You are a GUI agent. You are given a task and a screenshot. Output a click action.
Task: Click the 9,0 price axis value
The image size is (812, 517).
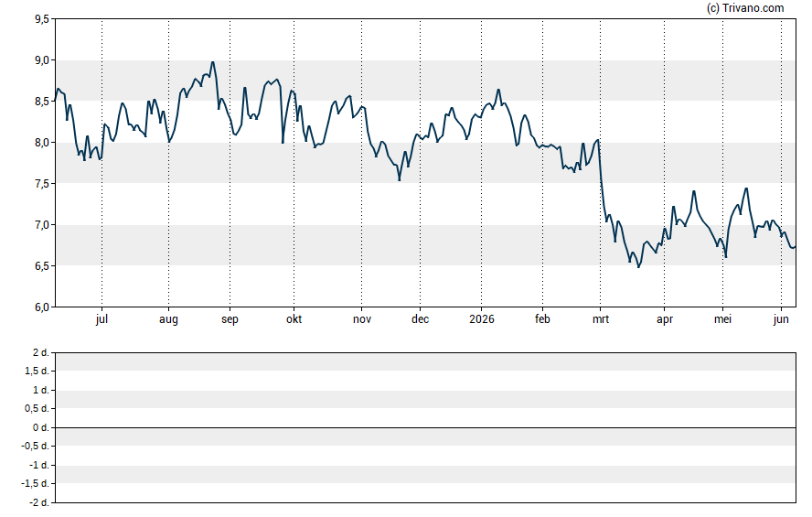click(42, 60)
